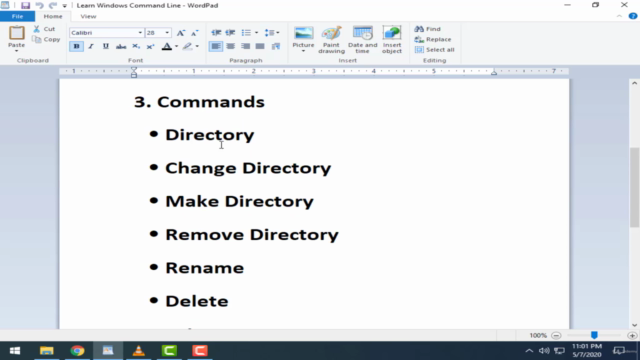Screen dimensions: 640x360
Task: Toggle Bold formatting
Action: click(x=76, y=46)
